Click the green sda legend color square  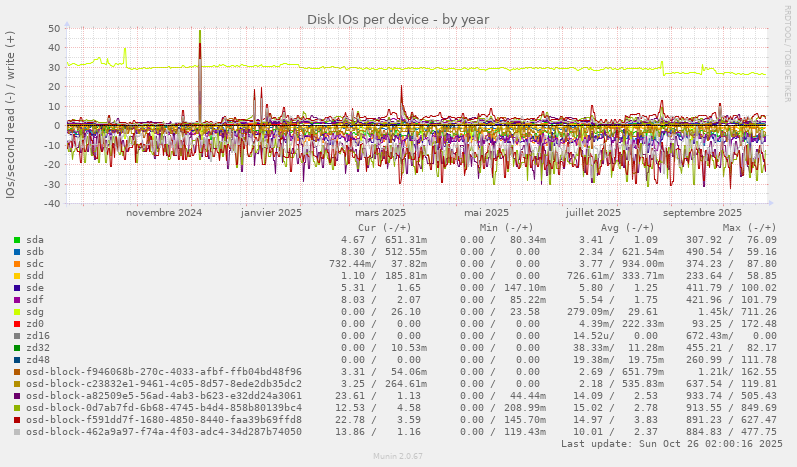pos(17,240)
